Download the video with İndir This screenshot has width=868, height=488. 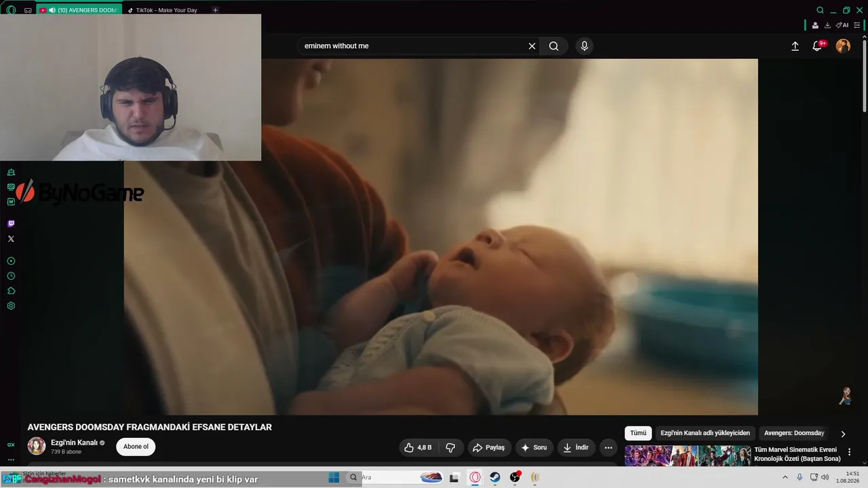[x=576, y=447]
